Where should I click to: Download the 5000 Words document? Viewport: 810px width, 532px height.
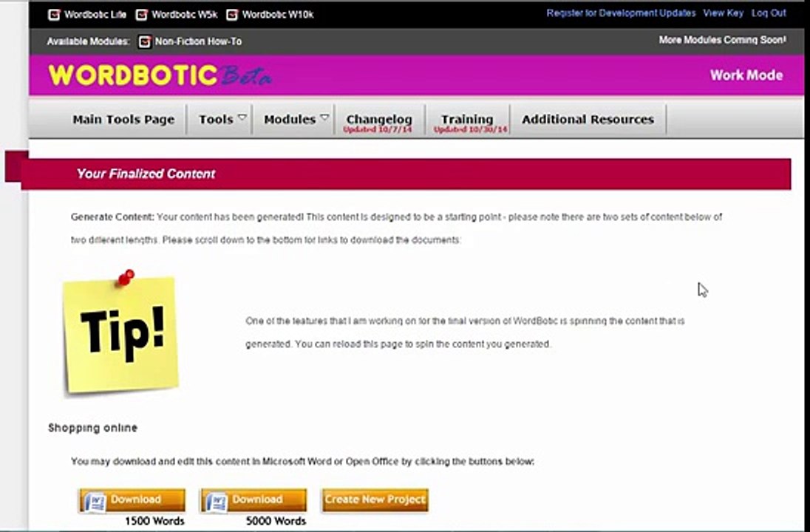253,500
